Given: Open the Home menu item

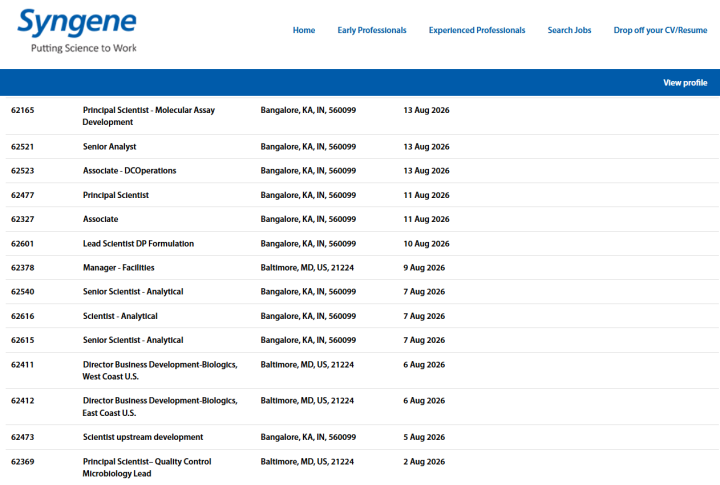Looking at the screenshot, I should [304, 30].
